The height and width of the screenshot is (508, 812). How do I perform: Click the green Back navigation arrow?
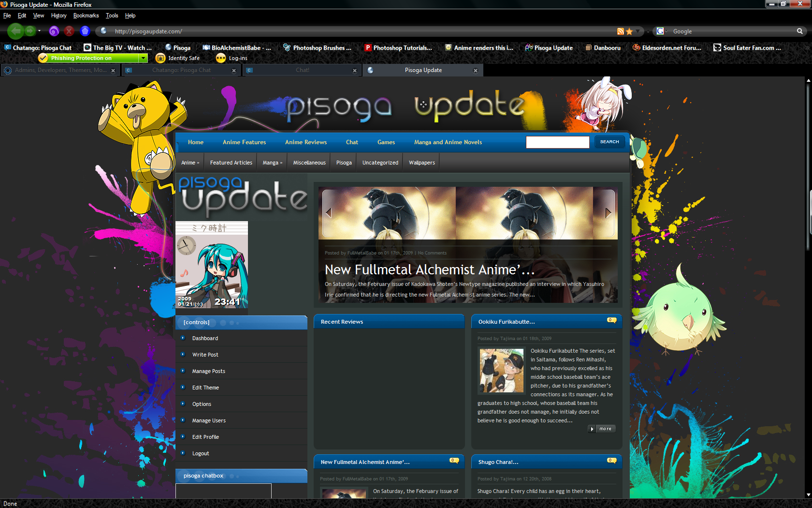pyautogui.click(x=15, y=31)
